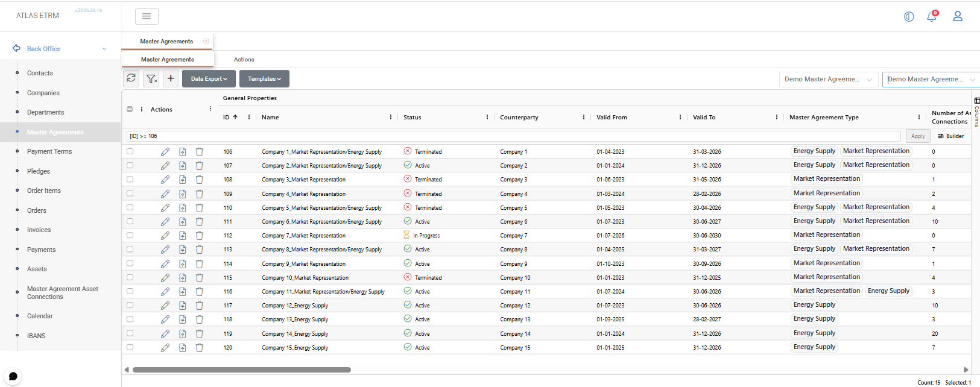Edit the row with ID 112
980x387 pixels.
(x=165, y=236)
